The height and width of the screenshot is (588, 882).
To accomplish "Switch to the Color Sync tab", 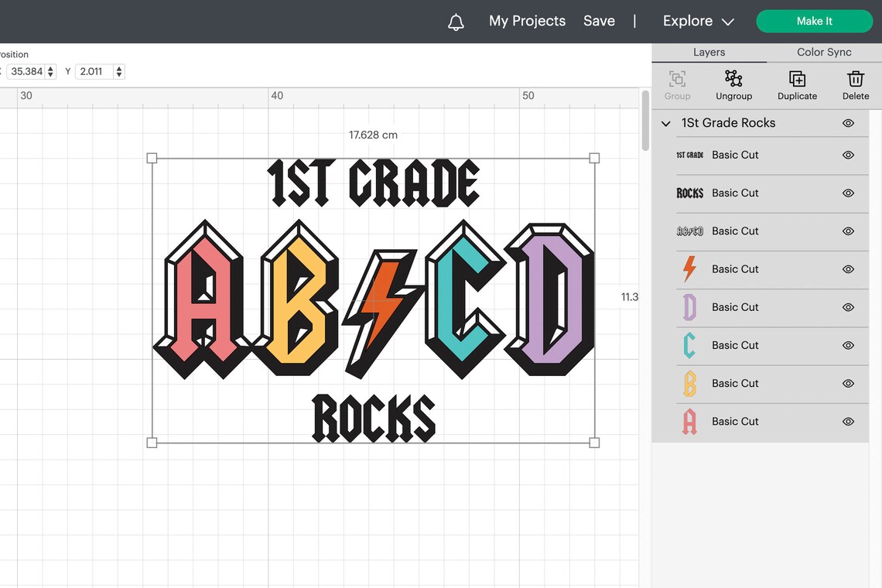I will tap(823, 52).
